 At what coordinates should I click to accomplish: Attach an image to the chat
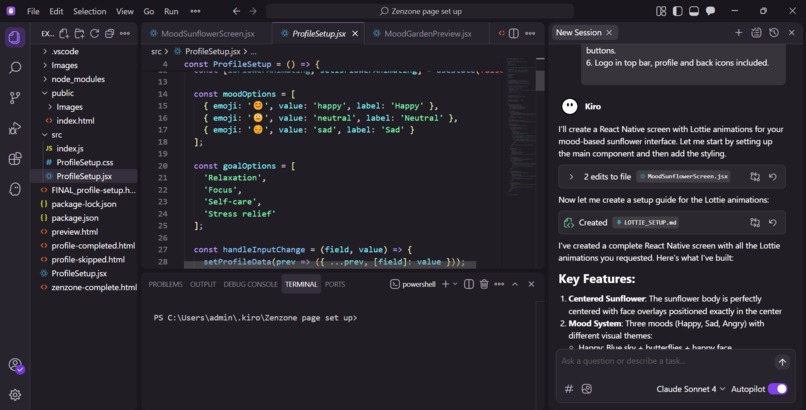pos(587,389)
